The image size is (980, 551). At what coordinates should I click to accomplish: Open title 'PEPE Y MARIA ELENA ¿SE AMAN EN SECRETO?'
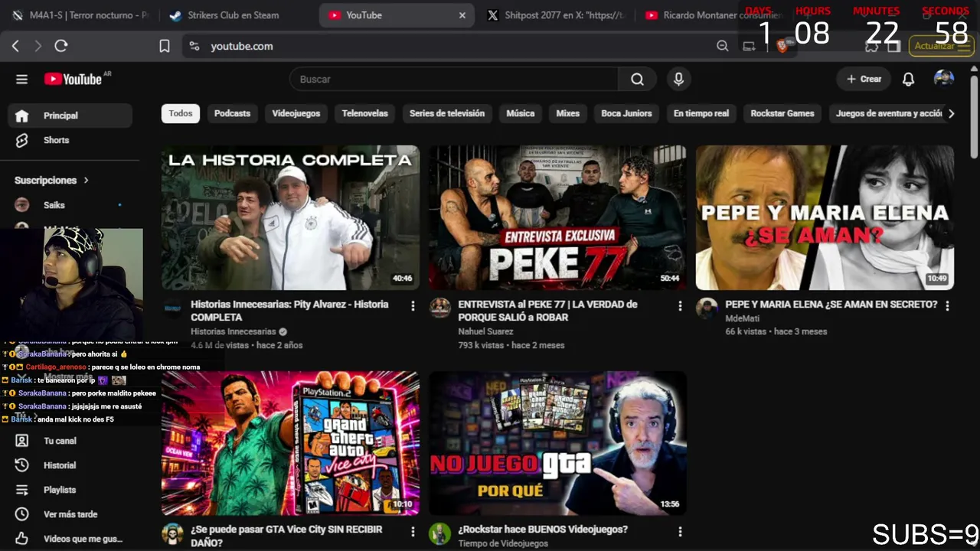(831, 305)
